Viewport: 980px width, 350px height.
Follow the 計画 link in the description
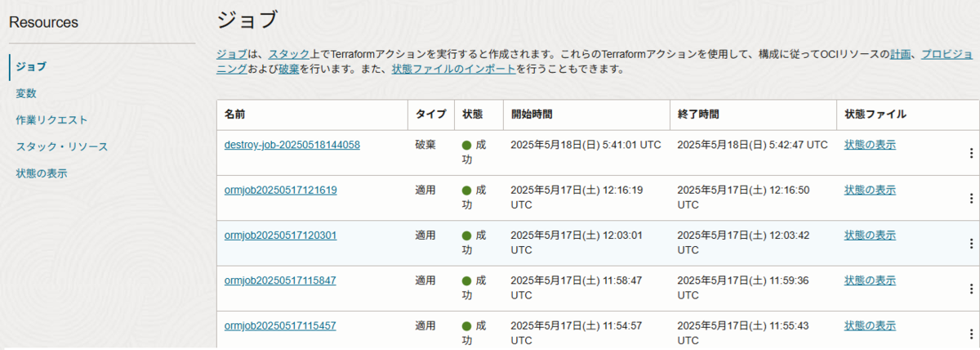pos(900,54)
